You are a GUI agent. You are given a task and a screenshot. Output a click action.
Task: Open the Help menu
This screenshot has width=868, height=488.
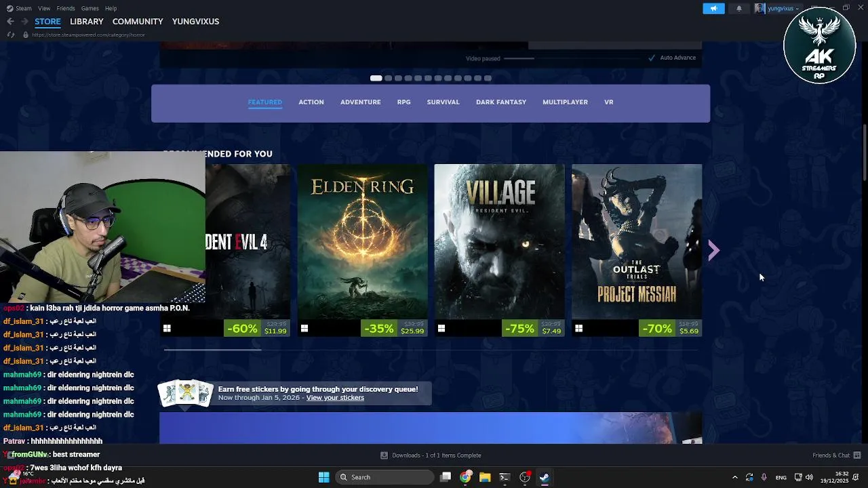(111, 8)
